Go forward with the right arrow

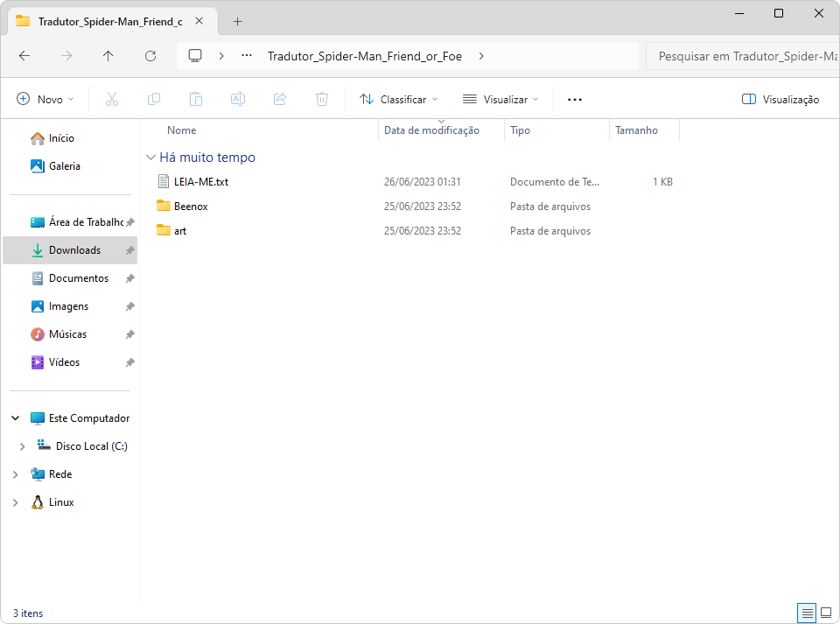(x=66, y=56)
